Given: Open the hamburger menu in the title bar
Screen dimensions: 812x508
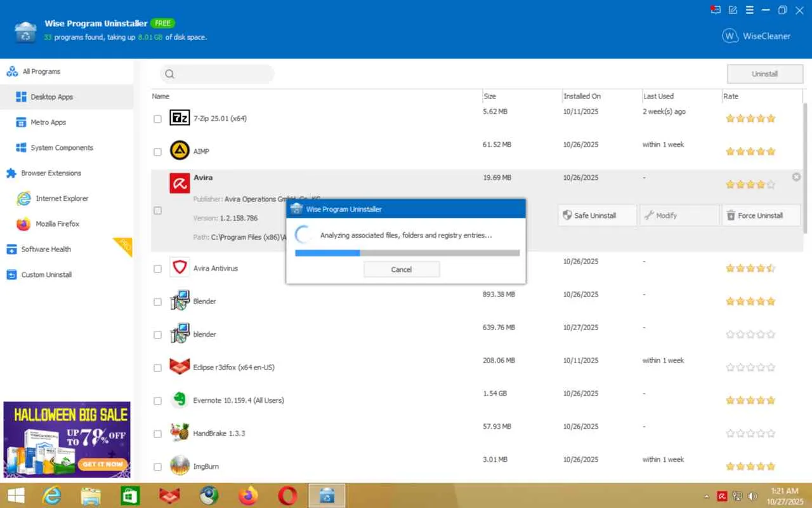Looking at the screenshot, I should click(749, 10).
